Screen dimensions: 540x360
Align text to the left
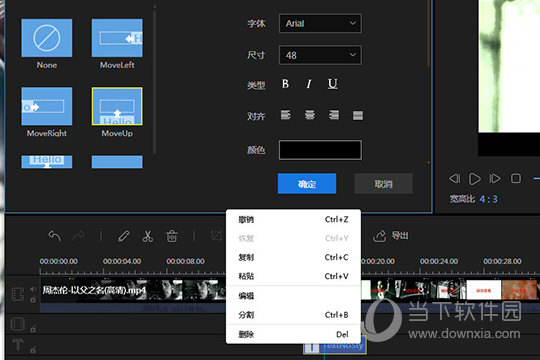coord(285,115)
